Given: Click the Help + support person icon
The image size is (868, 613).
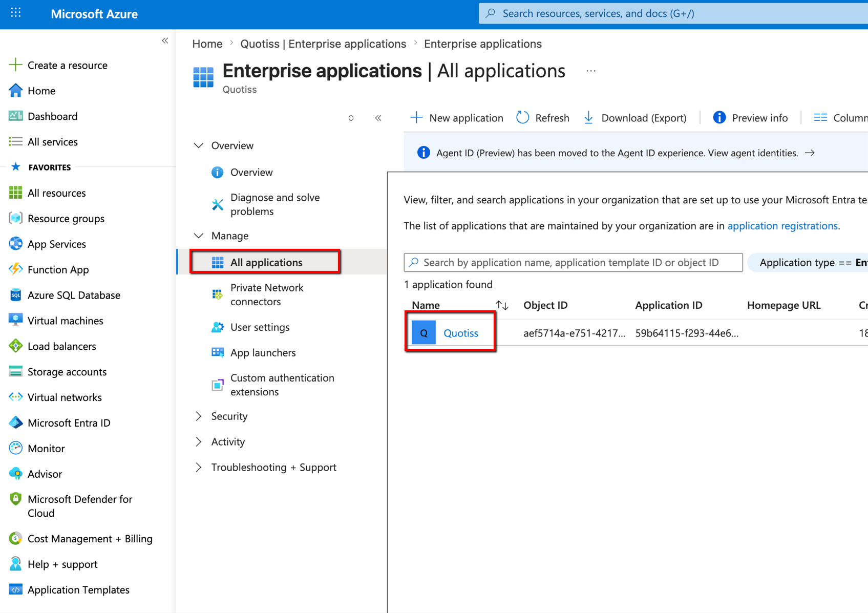Looking at the screenshot, I should click(x=16, y=564).
